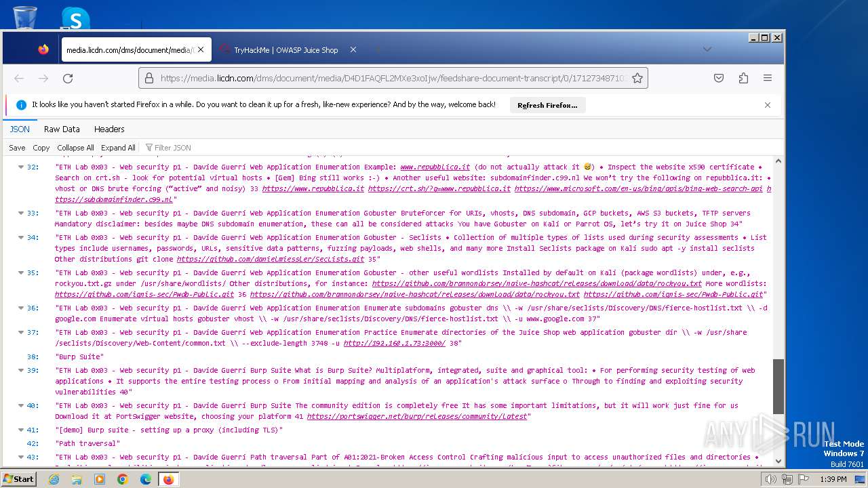This screenshot has height=488, width=868.
Task: Collapse JSON row 36
Action: 21,308
